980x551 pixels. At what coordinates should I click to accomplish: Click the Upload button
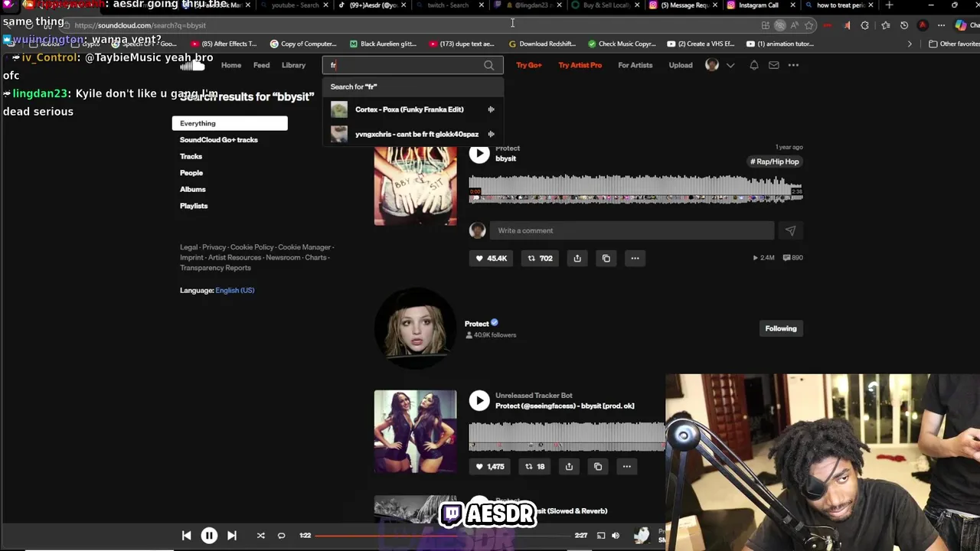[681, 65]
